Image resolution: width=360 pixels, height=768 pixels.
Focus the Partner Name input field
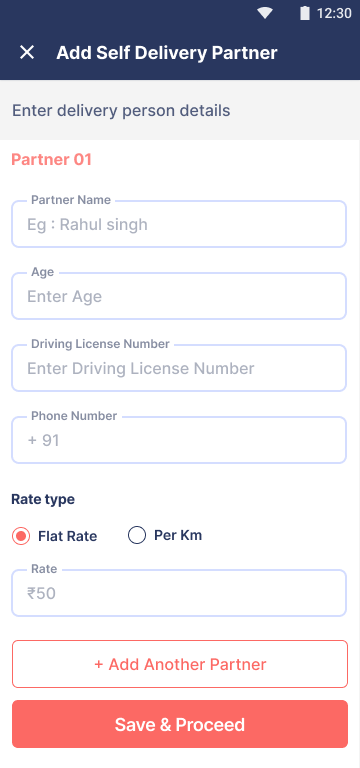[179, 224]
